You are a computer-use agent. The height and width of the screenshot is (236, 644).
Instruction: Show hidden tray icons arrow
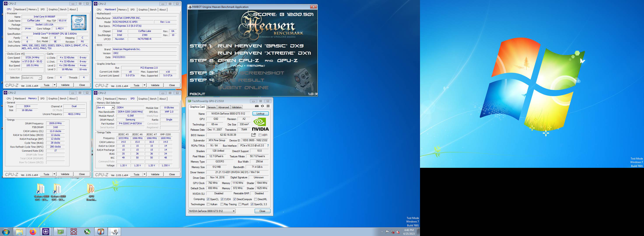coord(382,232)
